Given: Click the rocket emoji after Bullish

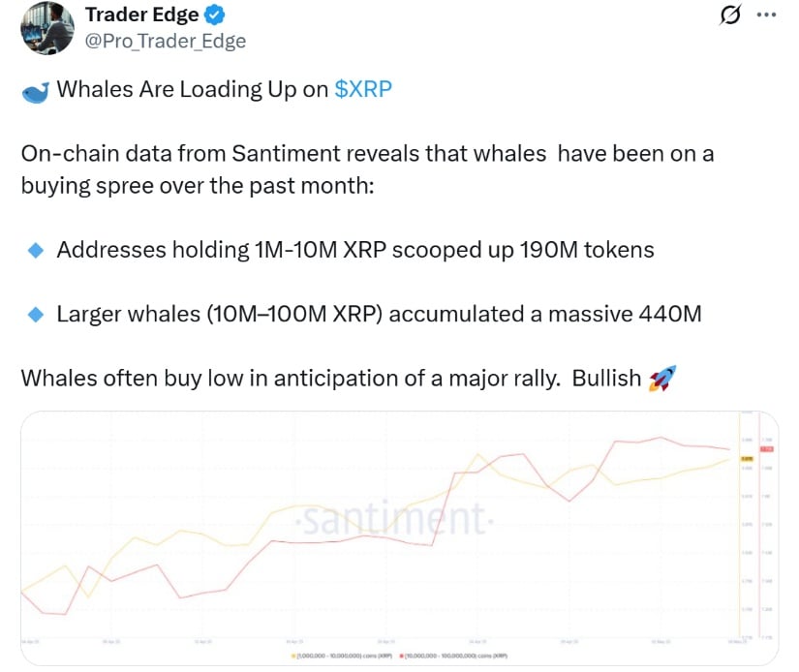Looking at the screenshot, I should [x=661, y=379].
